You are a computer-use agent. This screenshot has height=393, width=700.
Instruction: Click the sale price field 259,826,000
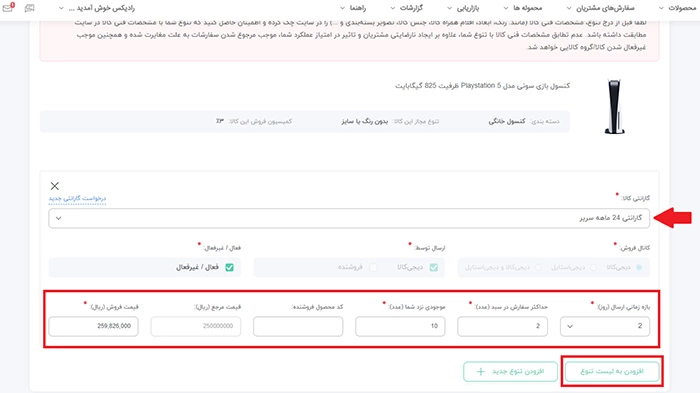93,326
